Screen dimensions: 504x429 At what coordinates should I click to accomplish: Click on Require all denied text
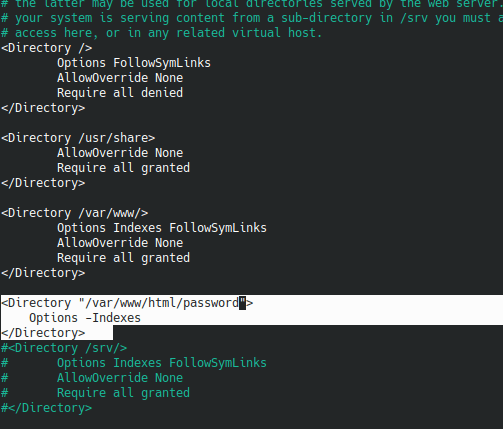pos(120,93)
